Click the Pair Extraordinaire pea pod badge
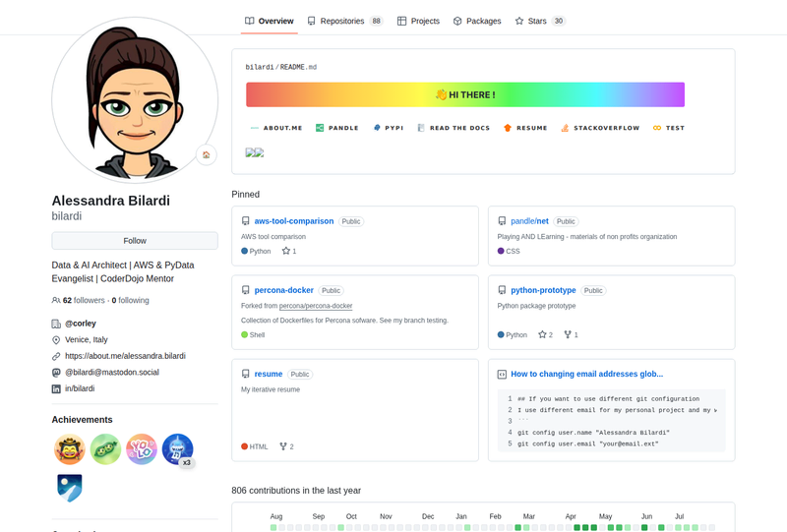The image size is (787, 532). [x=105, y=449]
